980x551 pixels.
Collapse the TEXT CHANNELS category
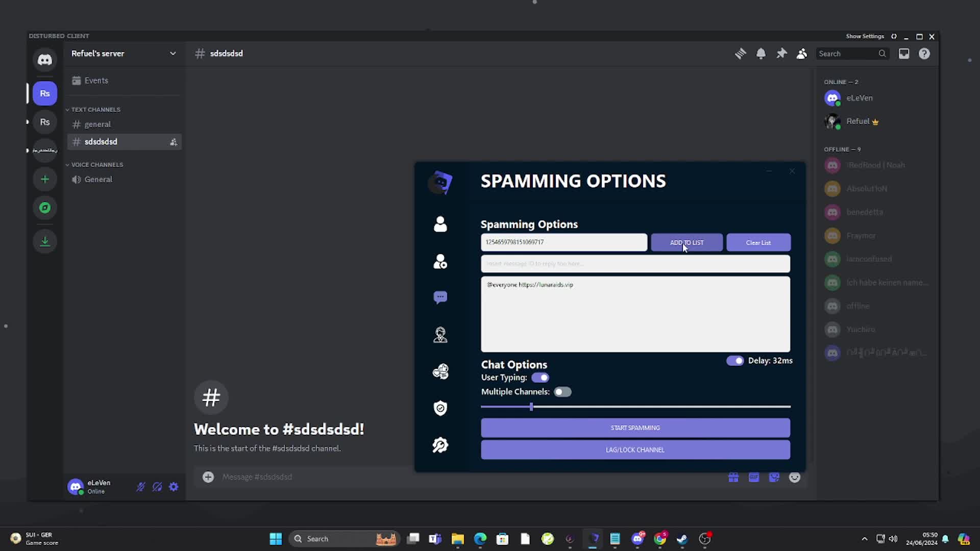click(x=95, y=109)
